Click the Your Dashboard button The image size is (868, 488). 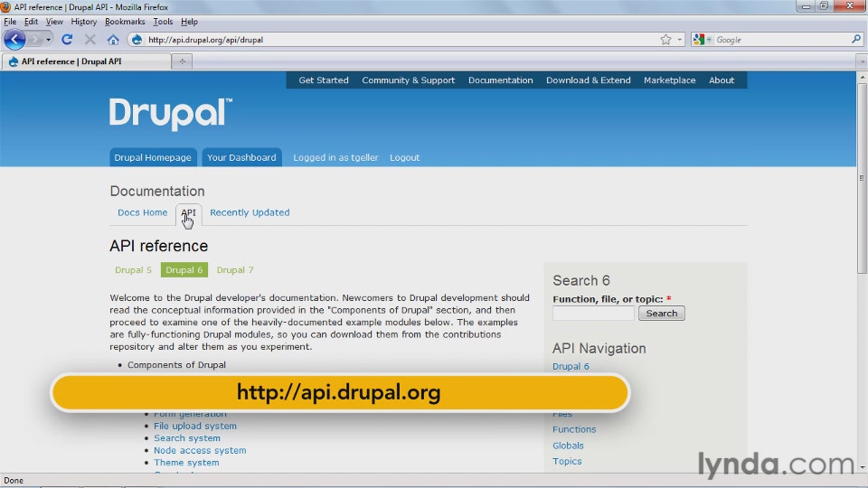[241, 157]
